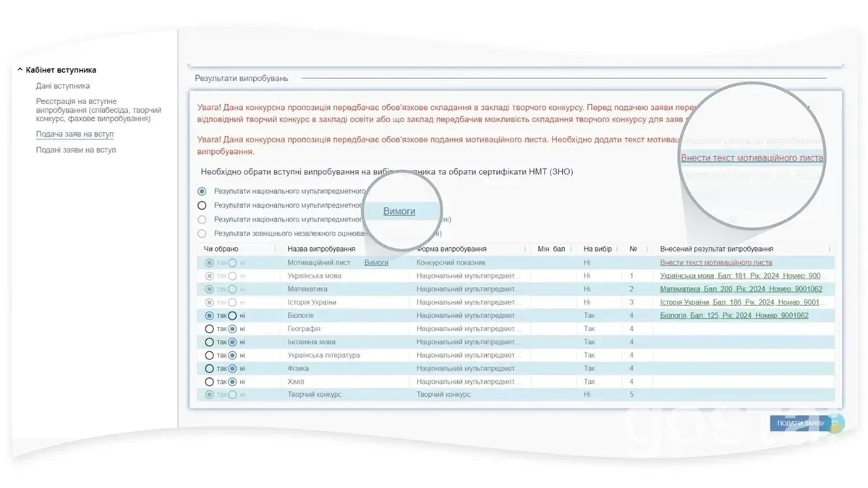Open 'Математика, Бал: 200' certificate link

pos(741,289)
